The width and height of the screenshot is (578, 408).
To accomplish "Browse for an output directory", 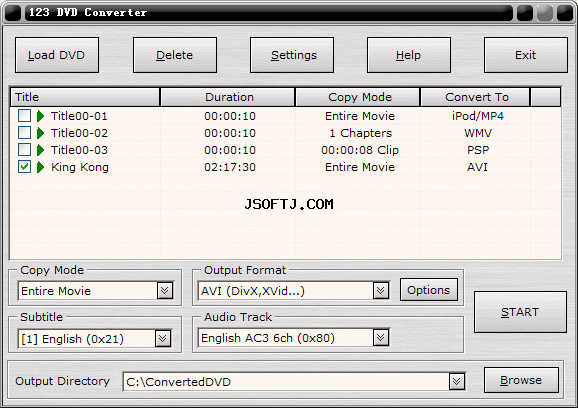I will (521, 380).
